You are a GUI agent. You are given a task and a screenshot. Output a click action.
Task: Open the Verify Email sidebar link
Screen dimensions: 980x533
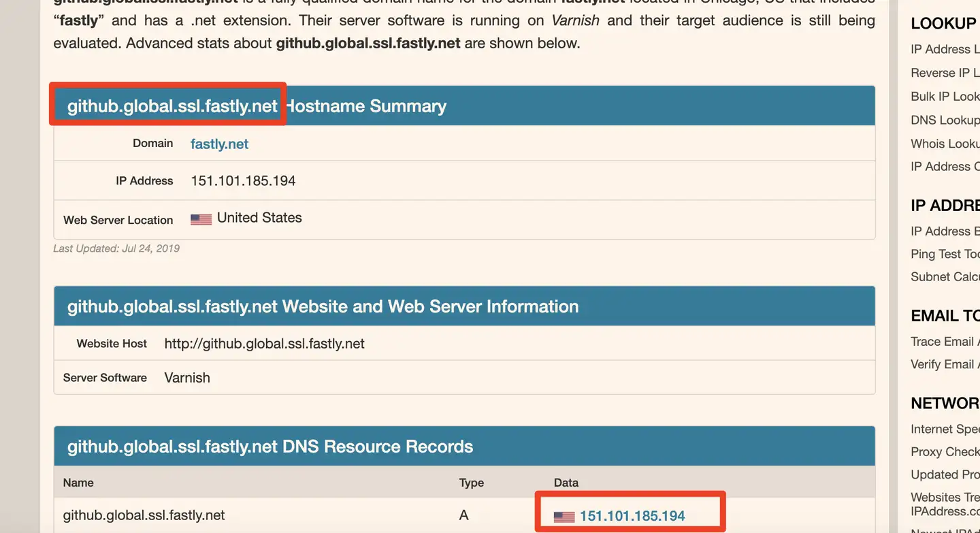pyautogui.click(x=945, y=364)
